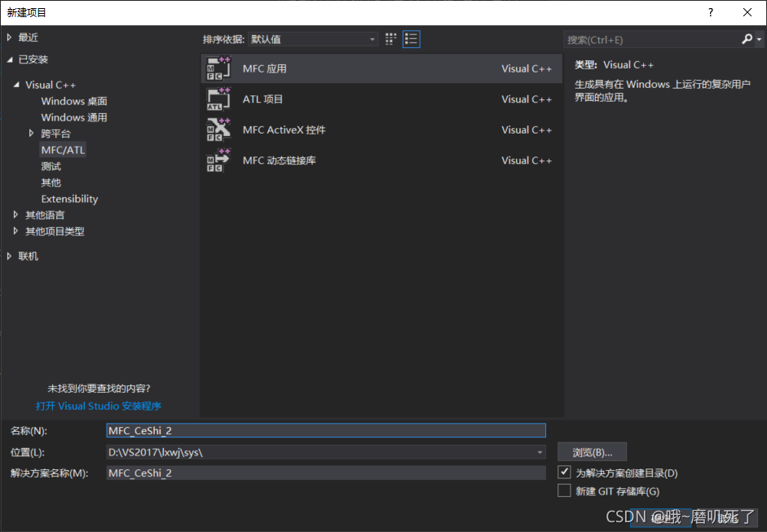Select the 测试 category

coord(51,166)
